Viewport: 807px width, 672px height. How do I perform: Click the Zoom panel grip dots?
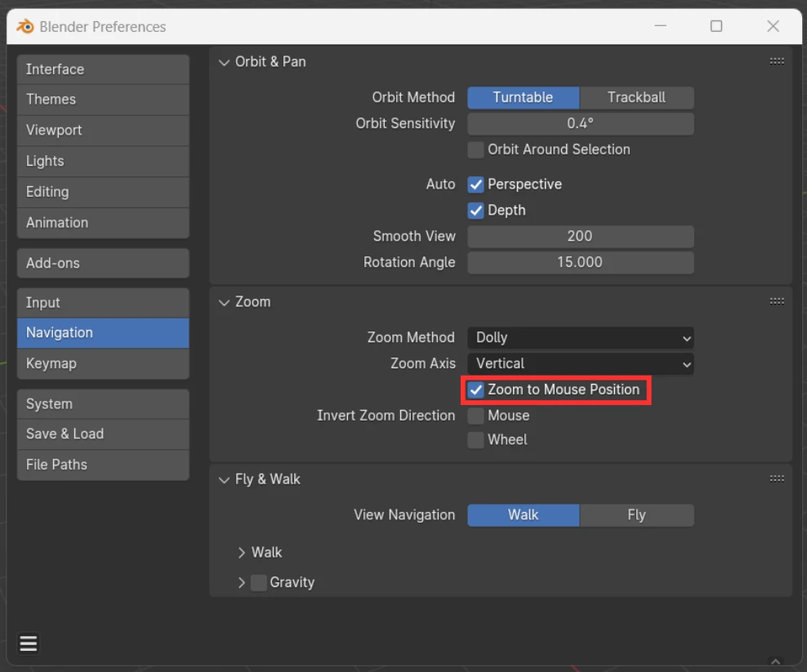(x=777, y=301)
